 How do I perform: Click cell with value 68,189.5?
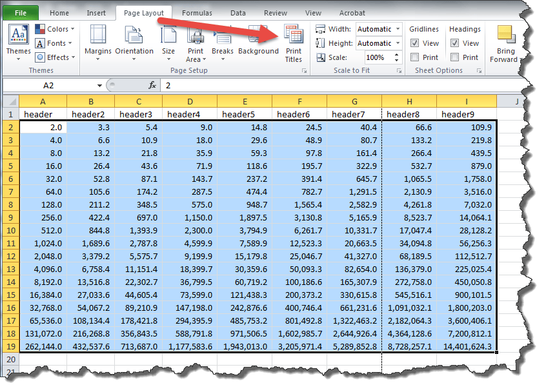pyautogui.click(x=409, y=257)
